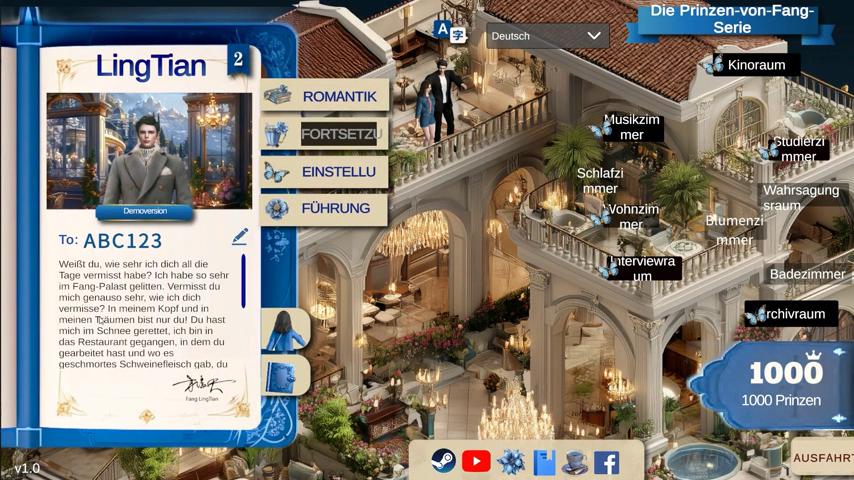This screenshot has height=480, width=854.
Task: Open the ROMANTIK menu
Action: (325, 96)
